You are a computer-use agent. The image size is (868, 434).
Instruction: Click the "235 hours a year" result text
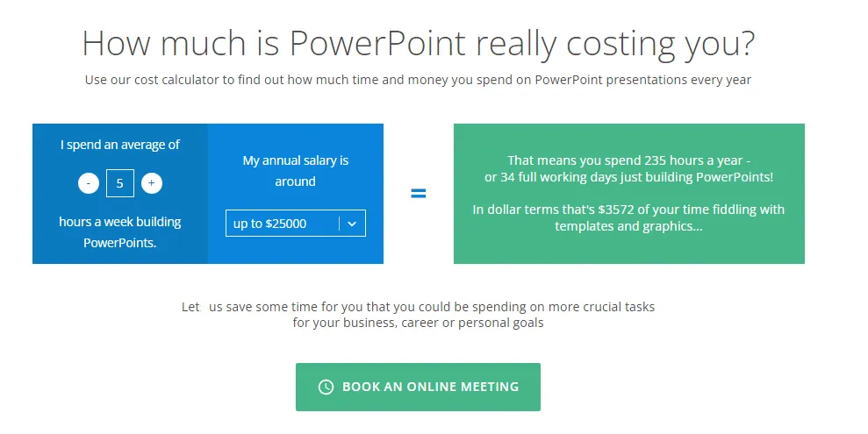(628, 160)
